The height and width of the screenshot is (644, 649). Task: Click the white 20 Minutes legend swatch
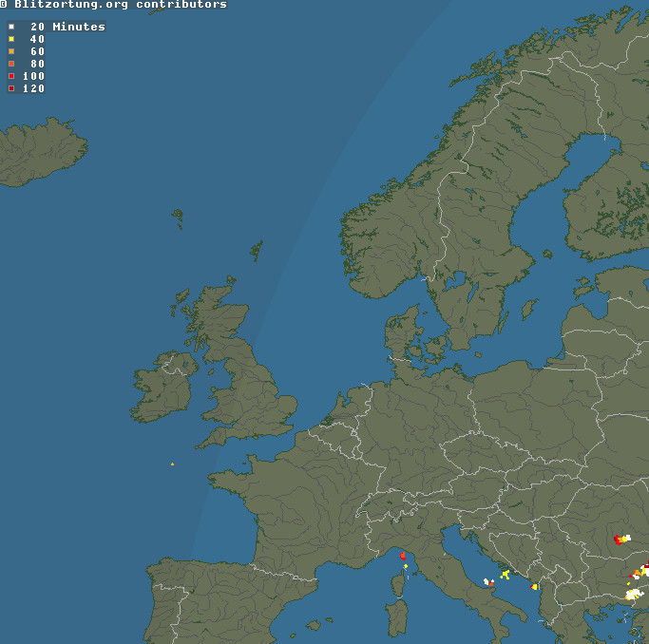(x=11, y=27)
